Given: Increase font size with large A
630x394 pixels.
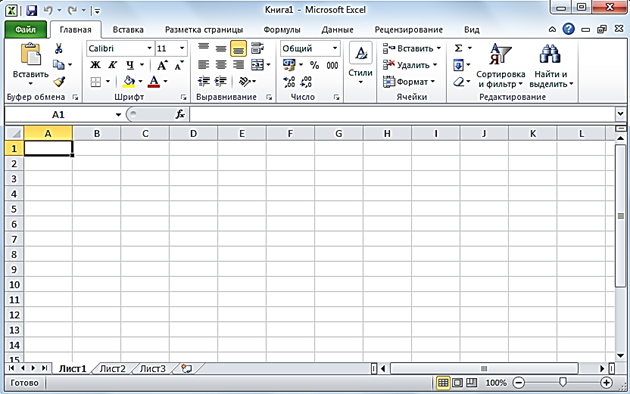Looking at the screenshot, I should (x=162, y=65).
